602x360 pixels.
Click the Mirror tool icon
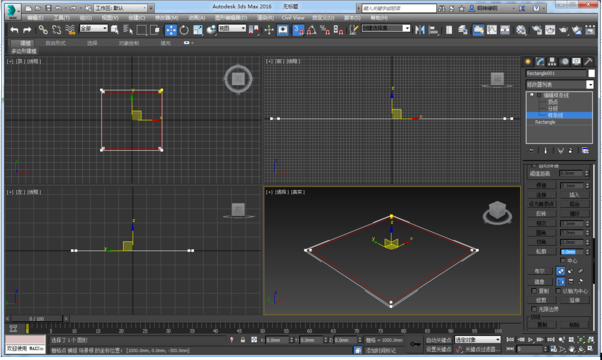tap(420, 30)
